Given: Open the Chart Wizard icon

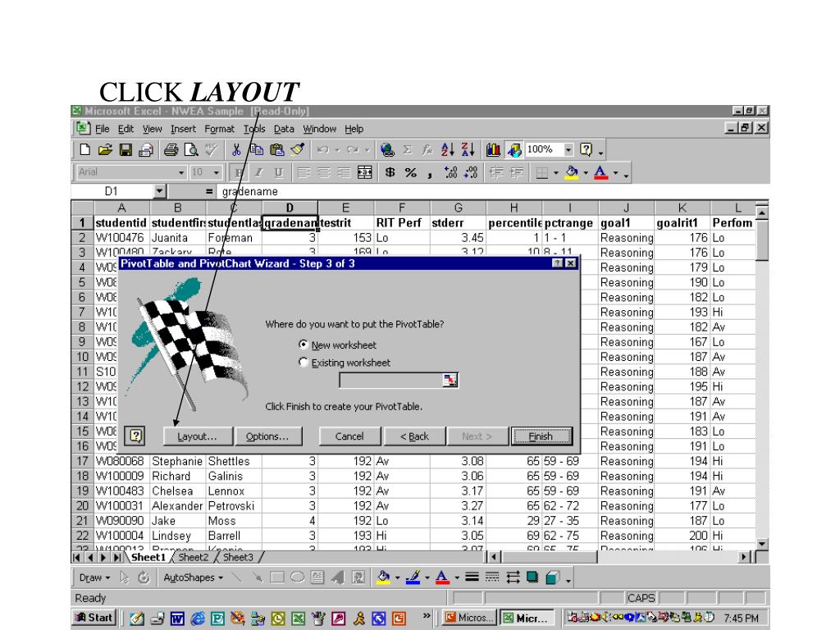Looking at the screenshot, I should pyautogui.click(x=493, y=149).
